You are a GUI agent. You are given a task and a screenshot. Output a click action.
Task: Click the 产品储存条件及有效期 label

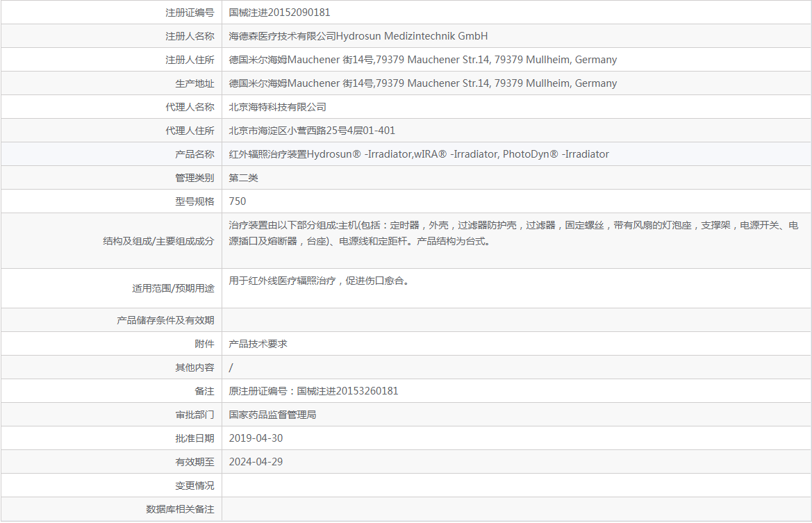(165, 320)
